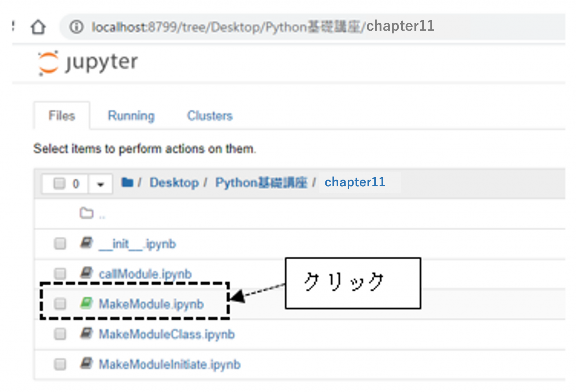Screen dimensions: 576x392
Task: Open callModule.ipynb notebook link
Action: (145, 274)
